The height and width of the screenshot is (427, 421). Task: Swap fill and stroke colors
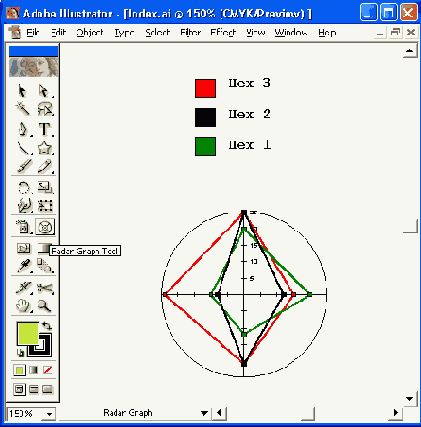[47, 326]
